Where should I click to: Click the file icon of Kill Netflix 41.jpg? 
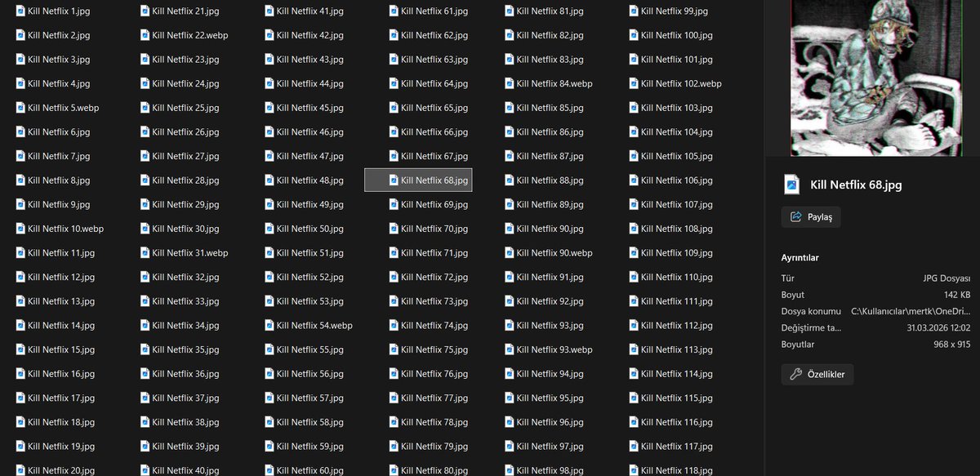click(269, 11)
